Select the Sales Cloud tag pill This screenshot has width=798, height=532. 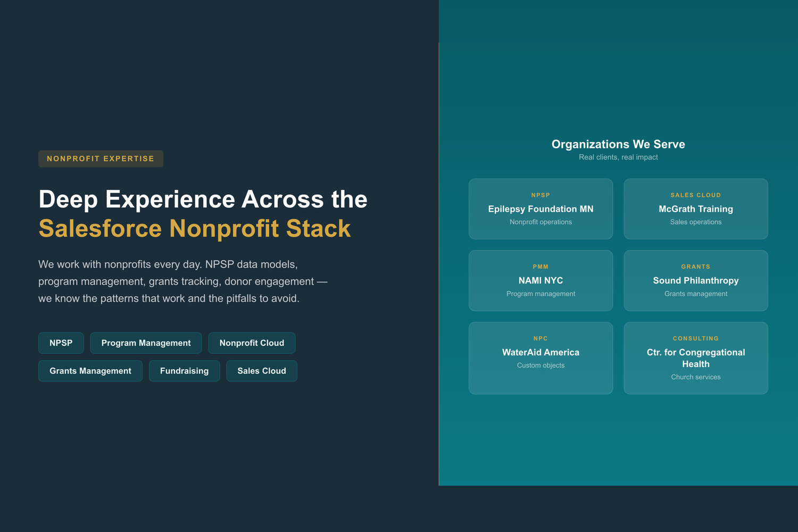[261, 371]
